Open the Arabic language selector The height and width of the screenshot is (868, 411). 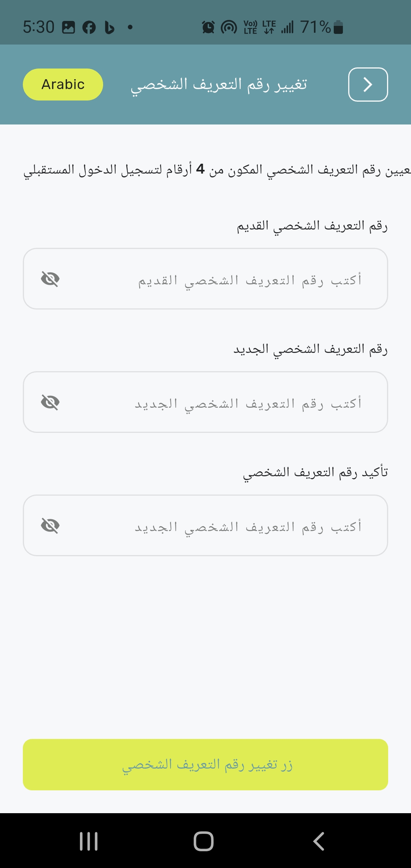pos(63,85)
